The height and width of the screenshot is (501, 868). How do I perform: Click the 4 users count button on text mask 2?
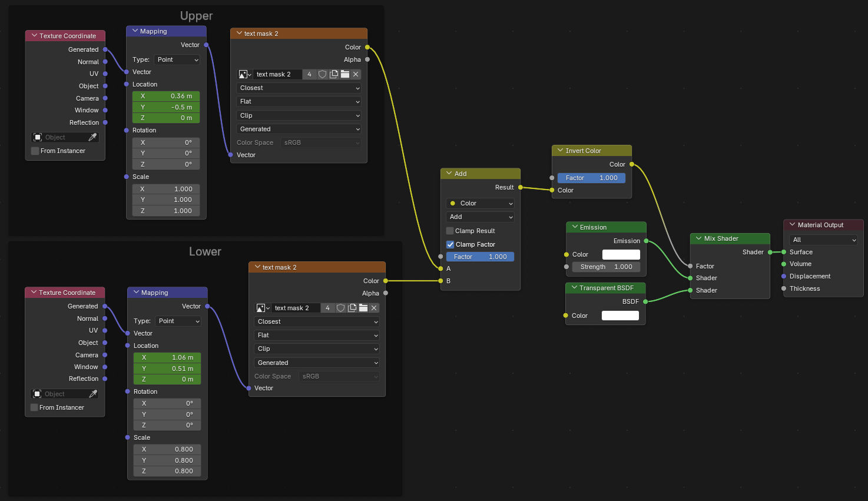pos(309,74)
